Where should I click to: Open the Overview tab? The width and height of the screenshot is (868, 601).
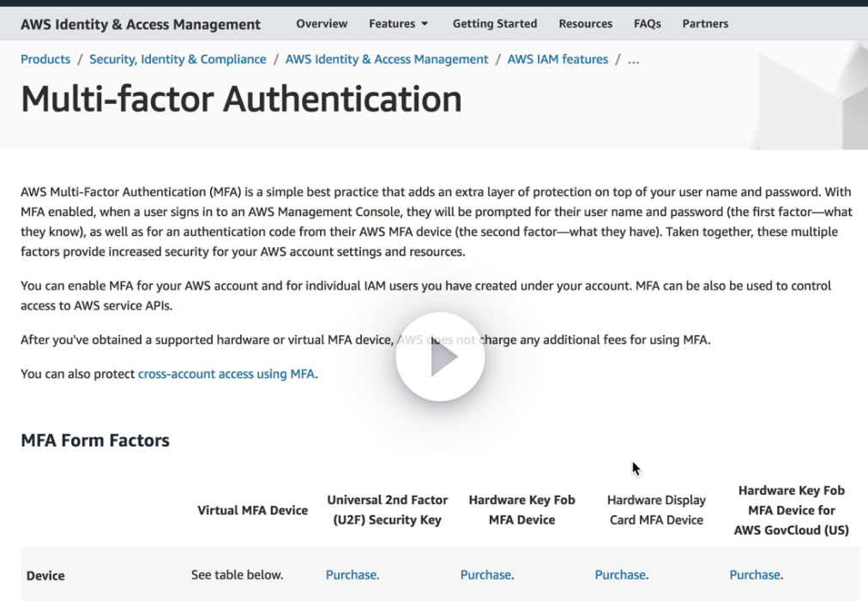click(322, 24)
